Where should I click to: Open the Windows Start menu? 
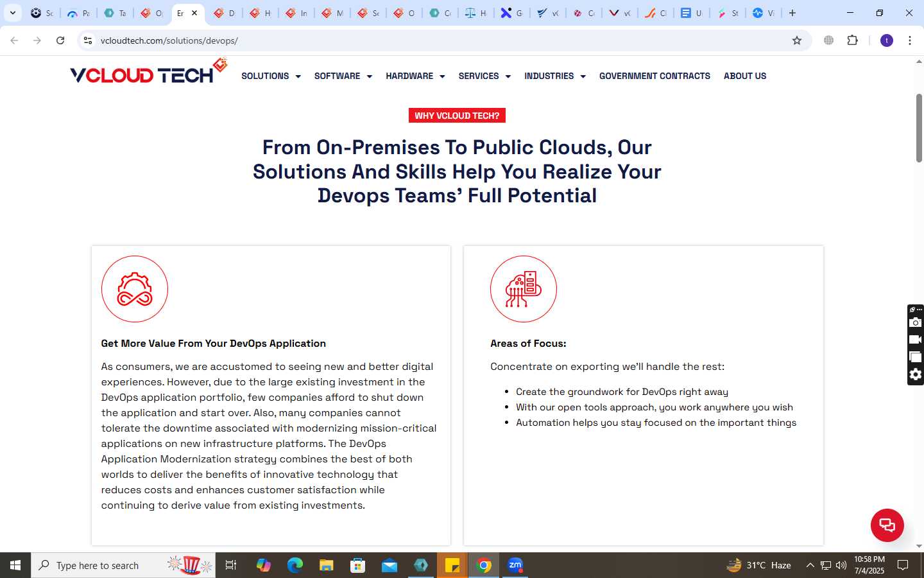[x=15, y=565]
